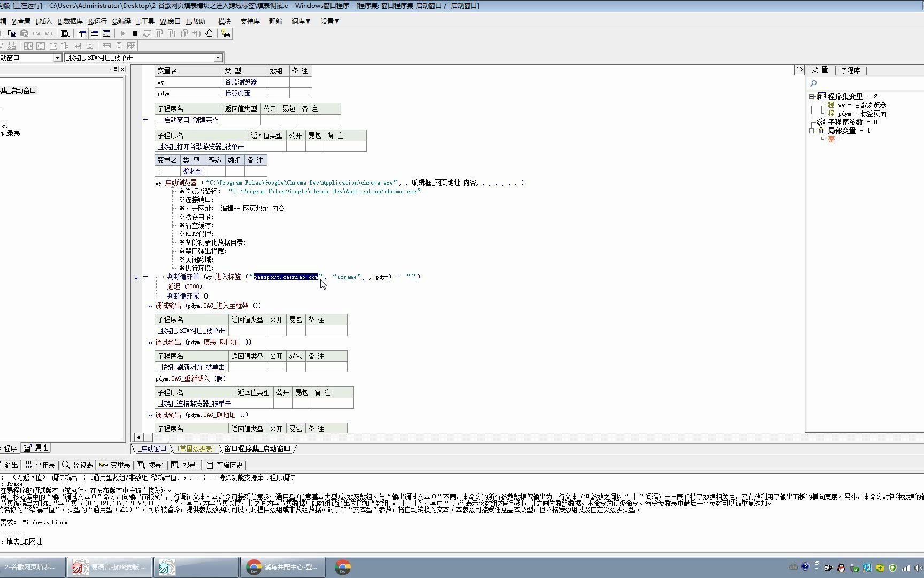Expand the 启动窗口 assembly combo box arrow
924x578 pixels.
(57, 58)
